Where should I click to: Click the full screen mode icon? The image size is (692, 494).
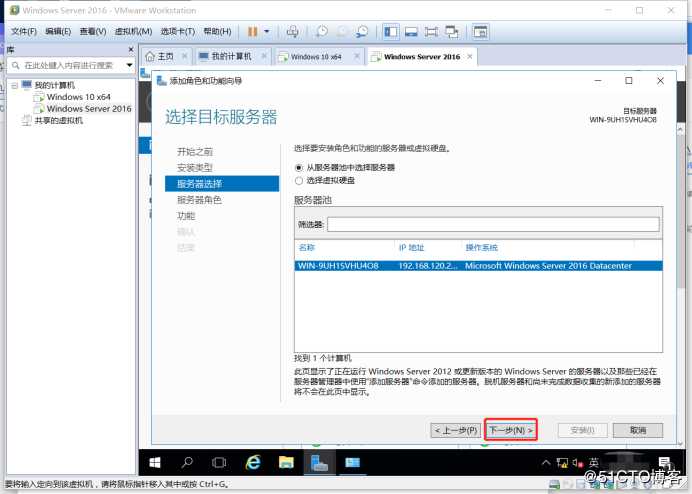(431, 32)
